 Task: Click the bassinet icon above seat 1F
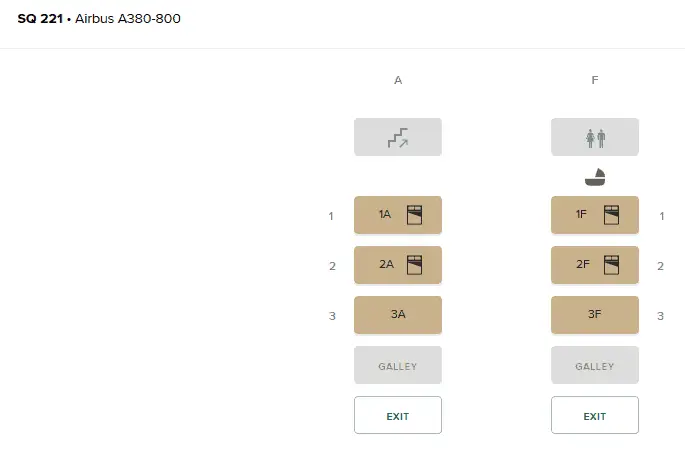(595, 177)
